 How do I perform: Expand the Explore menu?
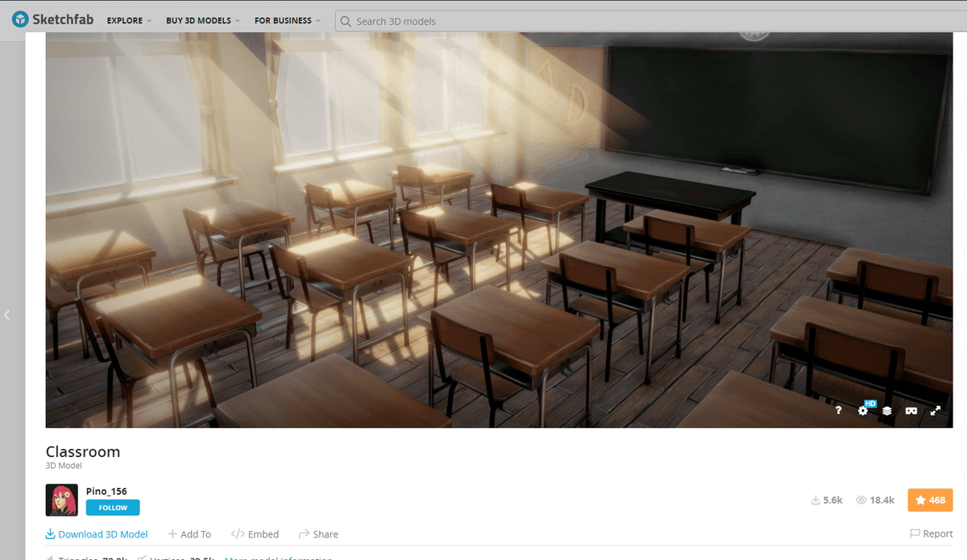130,21
